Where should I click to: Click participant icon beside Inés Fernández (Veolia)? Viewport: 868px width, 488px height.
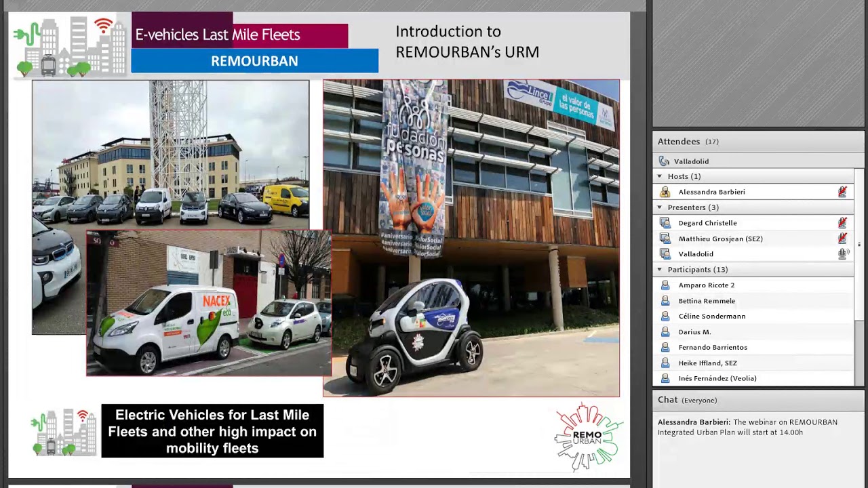point(665,379)
